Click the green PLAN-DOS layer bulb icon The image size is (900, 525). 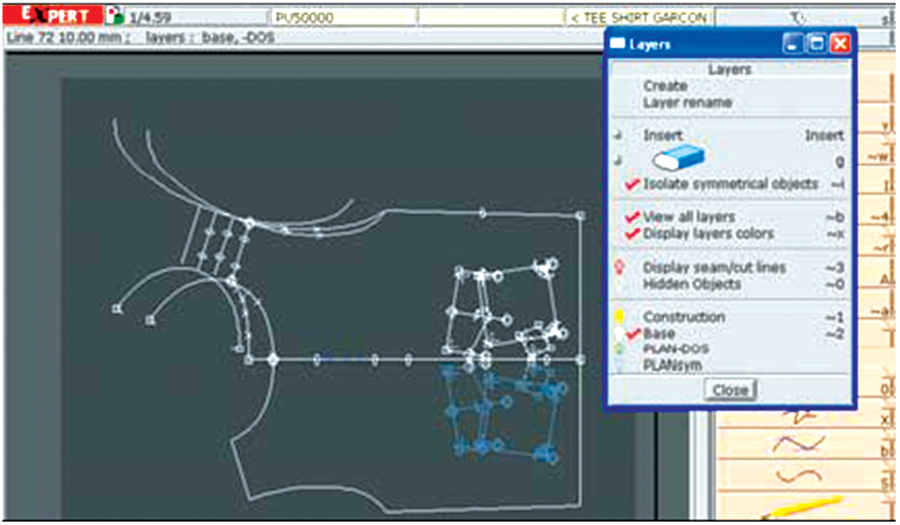tap(619, 349)
